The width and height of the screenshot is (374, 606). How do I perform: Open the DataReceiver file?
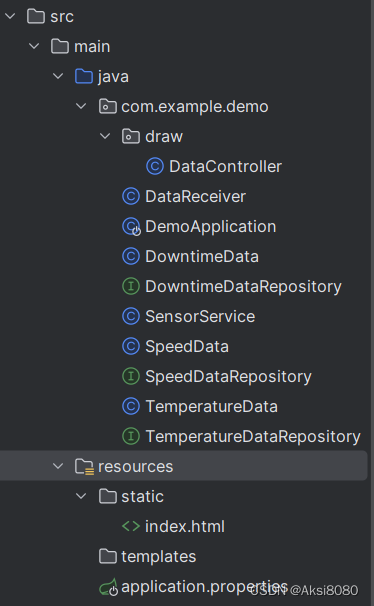[195, 197]
